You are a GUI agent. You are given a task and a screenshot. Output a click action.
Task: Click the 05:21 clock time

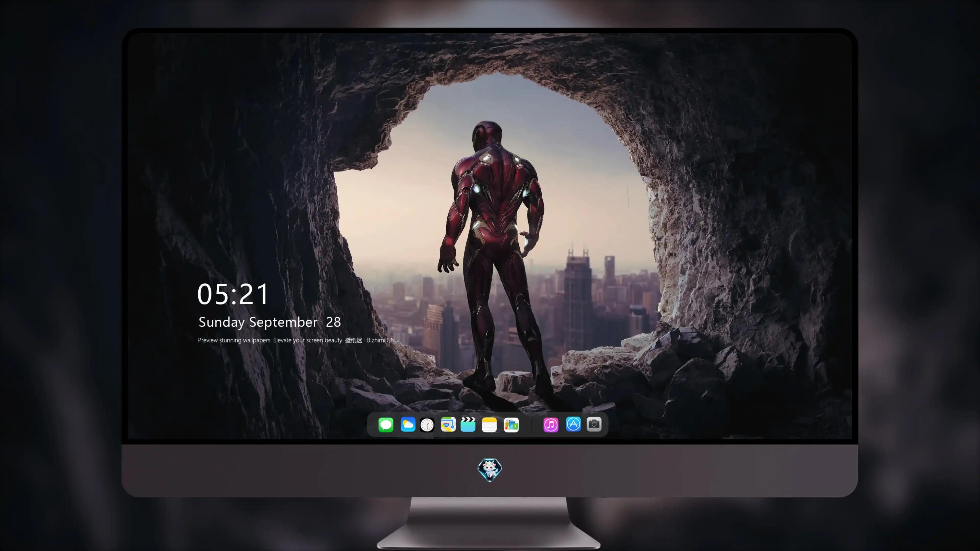[233, 294]
